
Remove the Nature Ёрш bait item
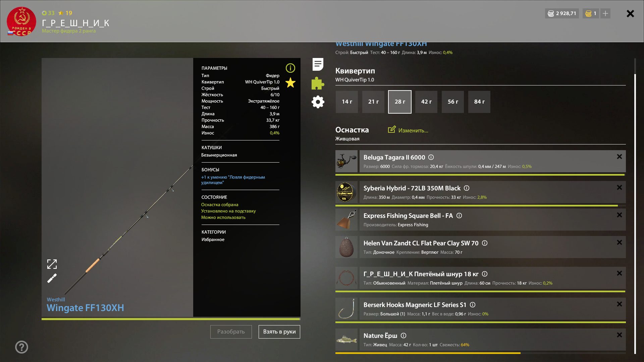(x=620, y=335)
